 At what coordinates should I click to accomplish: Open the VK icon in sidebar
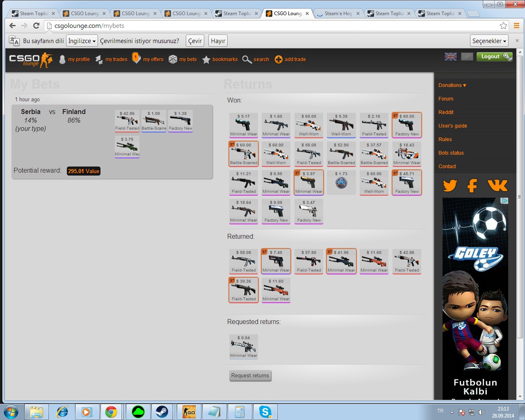click(498, 185)
